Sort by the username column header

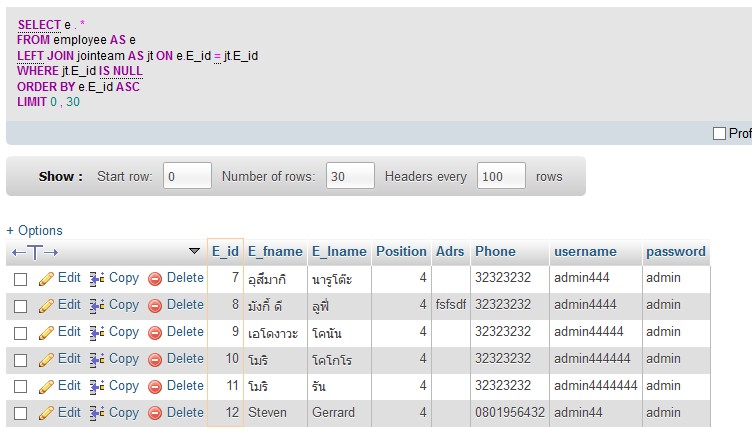[x=586, y=251]
